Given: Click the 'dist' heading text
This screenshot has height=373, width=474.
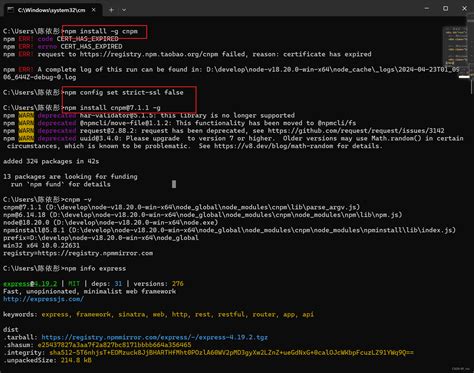Looking at the screenshot, I should point(11,329).
